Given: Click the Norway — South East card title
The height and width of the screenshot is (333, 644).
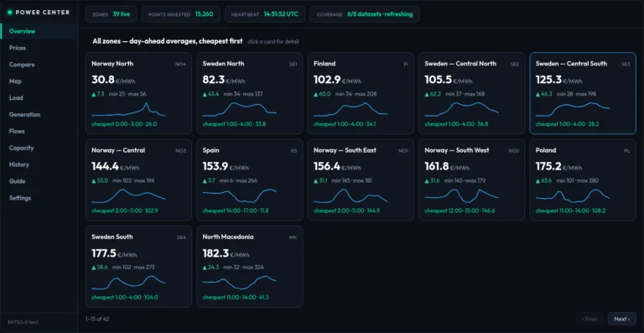Looking at the screenshot, I should (345, 150).
